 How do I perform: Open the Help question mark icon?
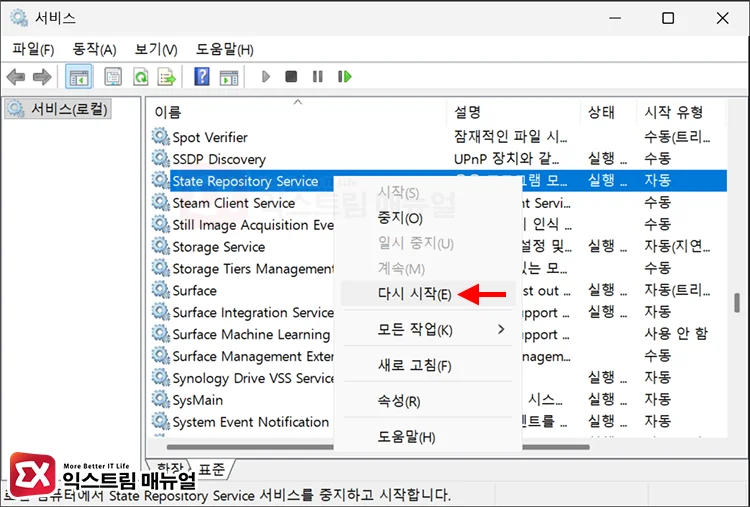[x=202, y=77]
